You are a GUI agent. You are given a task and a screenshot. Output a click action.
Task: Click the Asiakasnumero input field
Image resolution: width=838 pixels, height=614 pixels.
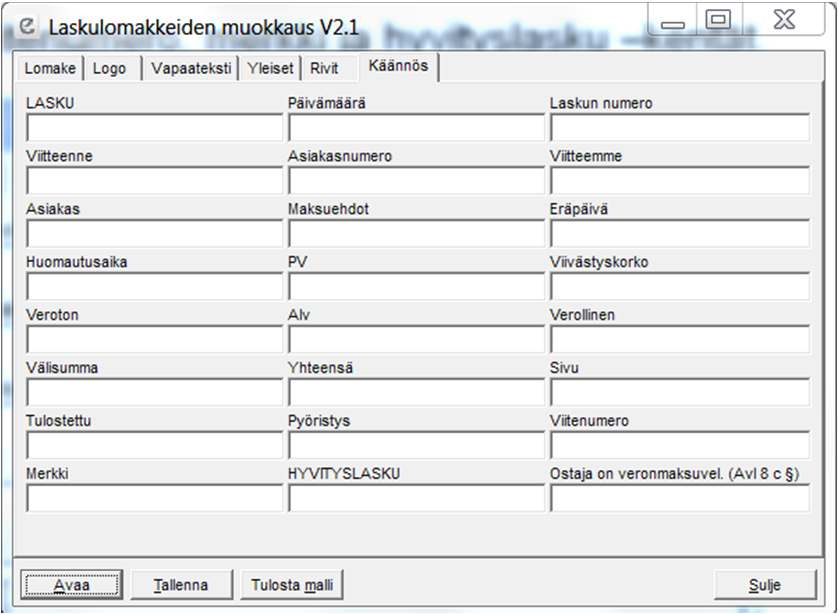pos(416,180)
